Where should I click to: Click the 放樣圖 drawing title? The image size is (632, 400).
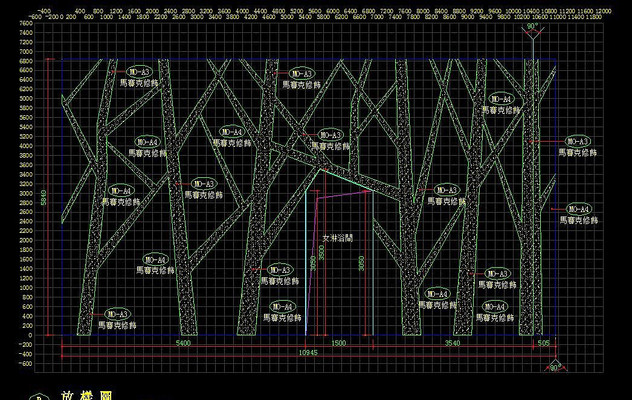85,395
